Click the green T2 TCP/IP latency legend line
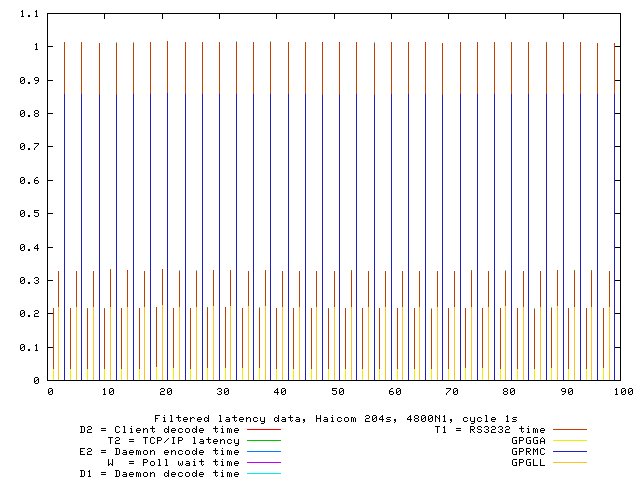The image size is (640, 480). coord(262,440)
